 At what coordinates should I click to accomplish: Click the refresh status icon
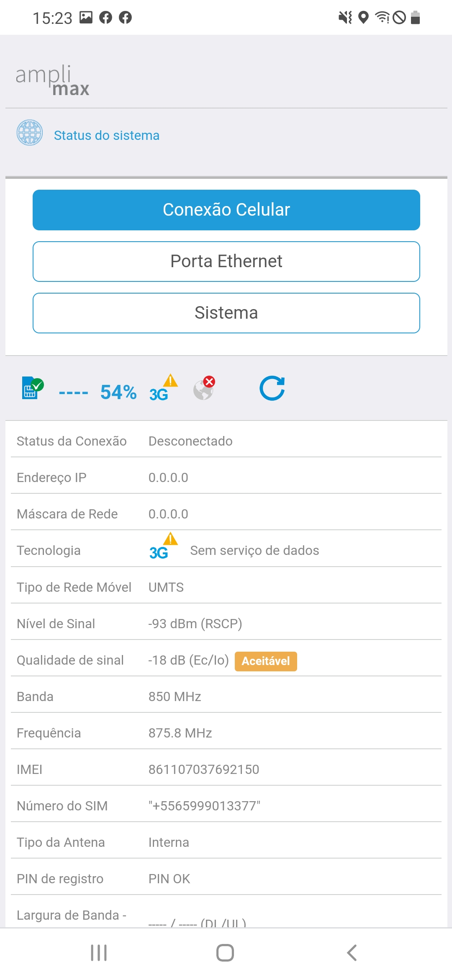pyautogui.click(x=272, y=388)
